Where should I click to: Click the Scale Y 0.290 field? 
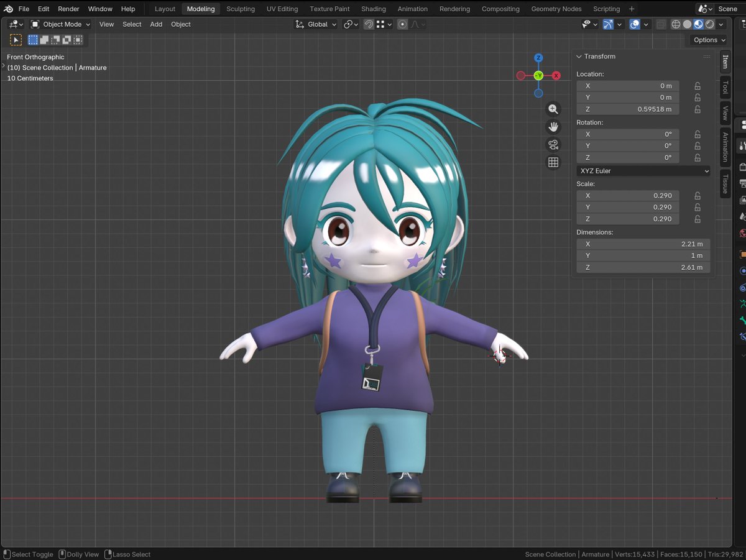pos(628,207)
